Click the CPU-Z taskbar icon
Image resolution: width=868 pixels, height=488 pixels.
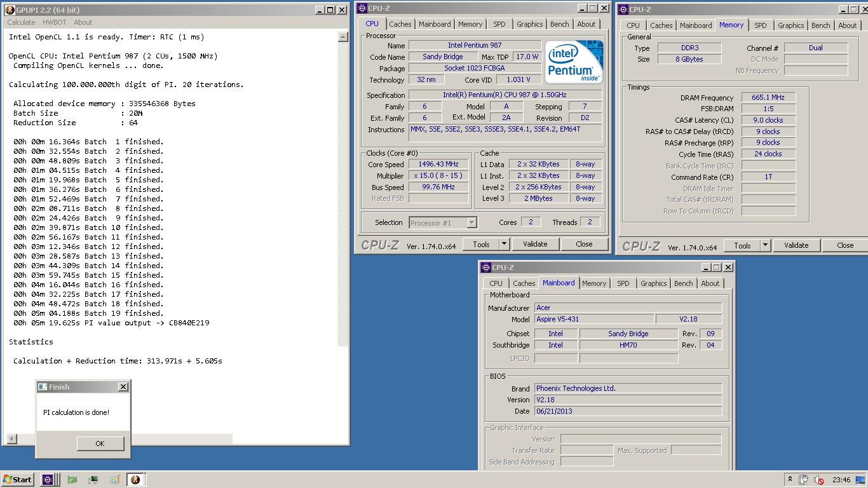(48, 480)
